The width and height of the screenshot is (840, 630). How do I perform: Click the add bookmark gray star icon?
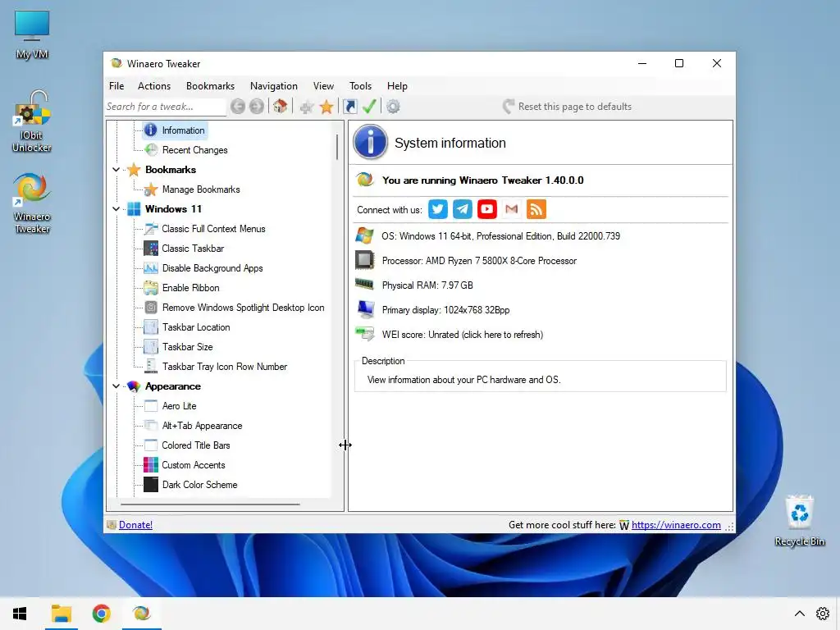(307, 107)
